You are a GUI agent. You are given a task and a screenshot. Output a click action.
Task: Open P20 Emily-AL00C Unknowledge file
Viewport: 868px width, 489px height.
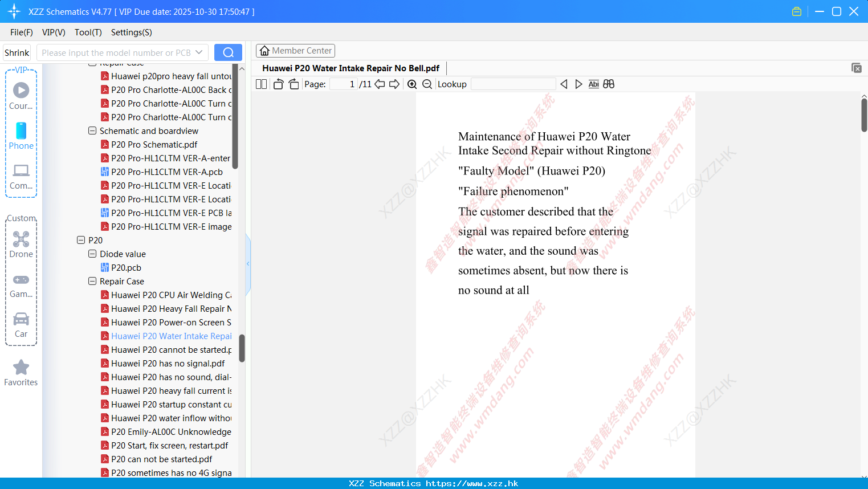click(166, 431)
